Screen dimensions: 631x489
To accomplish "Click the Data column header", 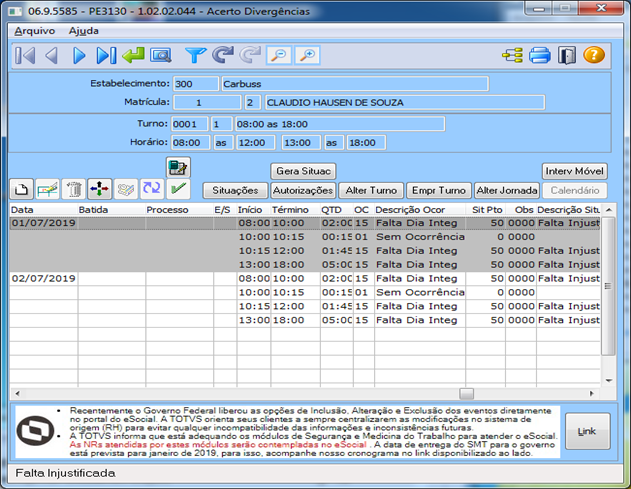I will pos(43,210).
